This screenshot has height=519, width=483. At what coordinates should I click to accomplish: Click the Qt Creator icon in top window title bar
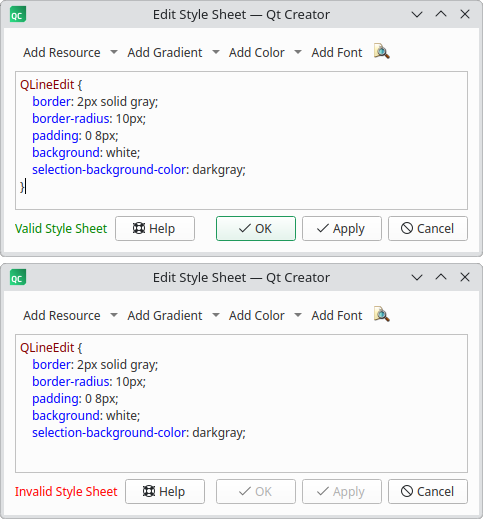(x=18, y=15)
